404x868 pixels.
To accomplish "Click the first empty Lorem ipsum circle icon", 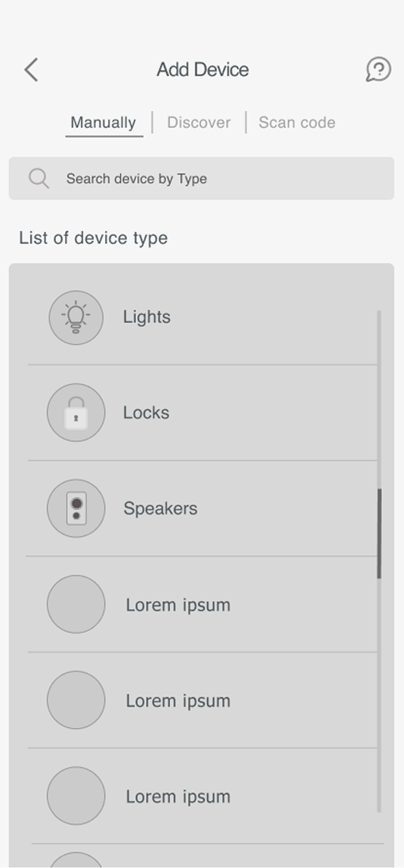I will click(x=76, y=604).
